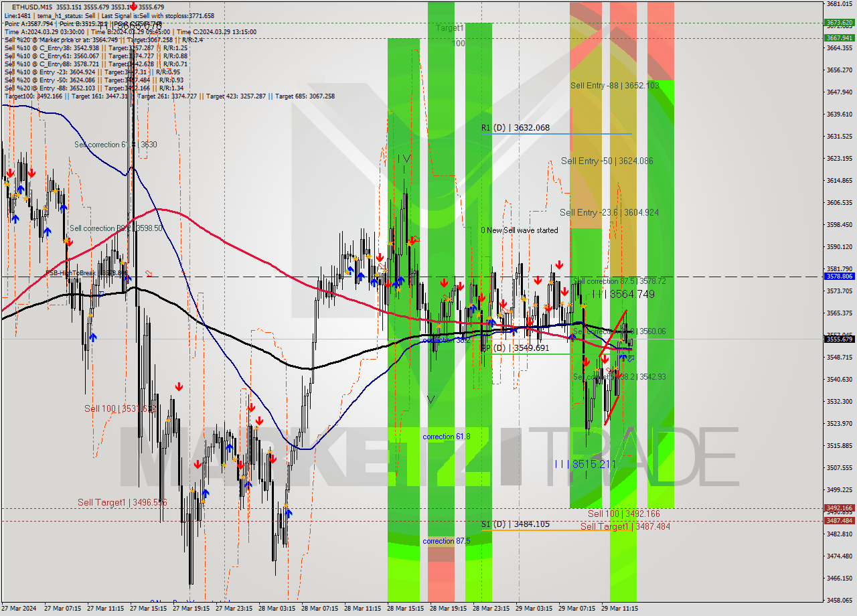Click the 3681.015 value on the price scale
Screen dimensions: 857x616
[x=840, y=3]
